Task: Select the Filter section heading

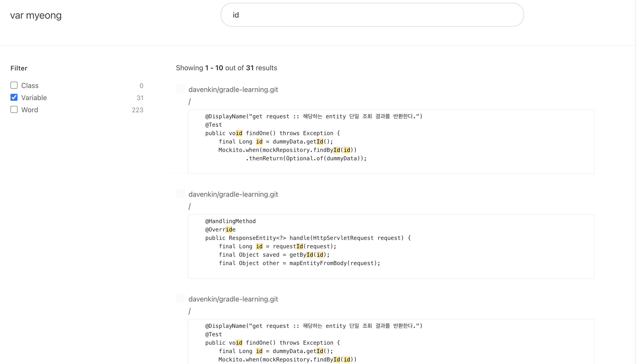Action: click(x=19, y=68)
